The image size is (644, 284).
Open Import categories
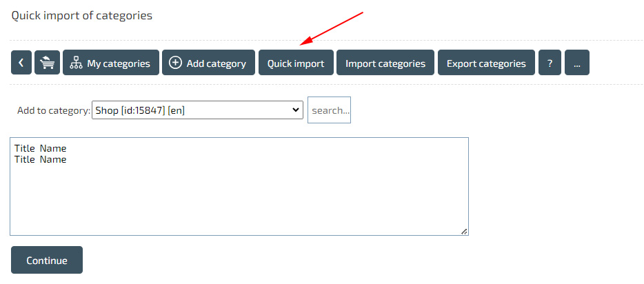pos(385,63)
